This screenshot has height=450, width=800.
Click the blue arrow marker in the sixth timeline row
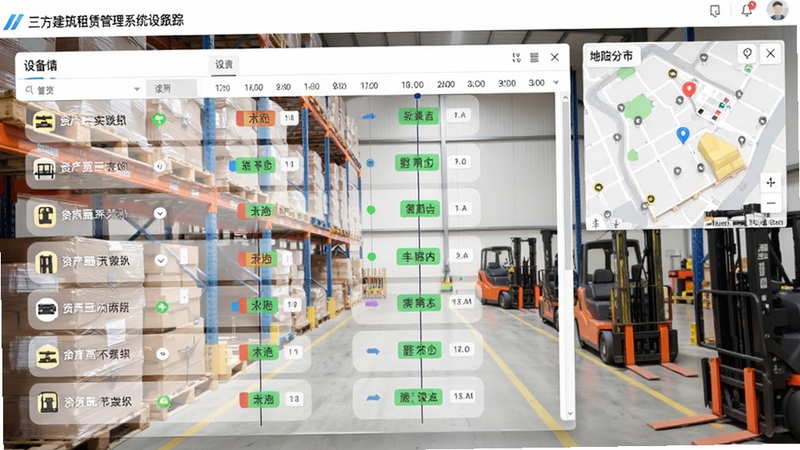[x=373, y=351]
